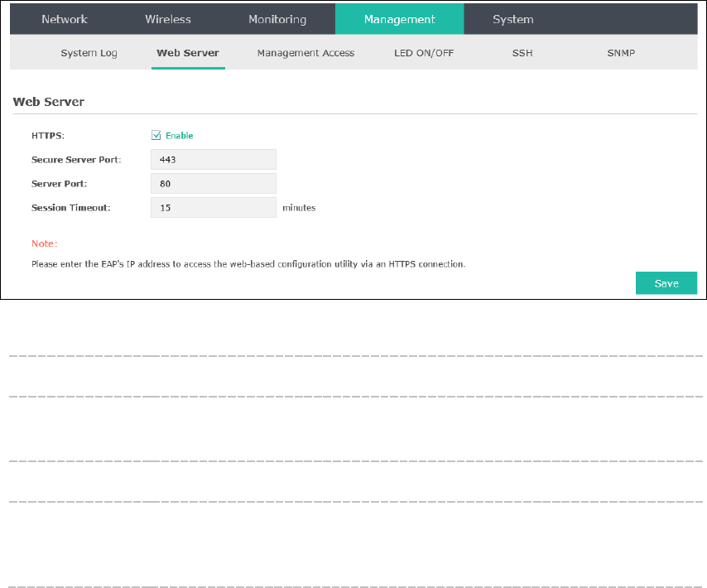Switch to the SNMP sub-tab

621,53
